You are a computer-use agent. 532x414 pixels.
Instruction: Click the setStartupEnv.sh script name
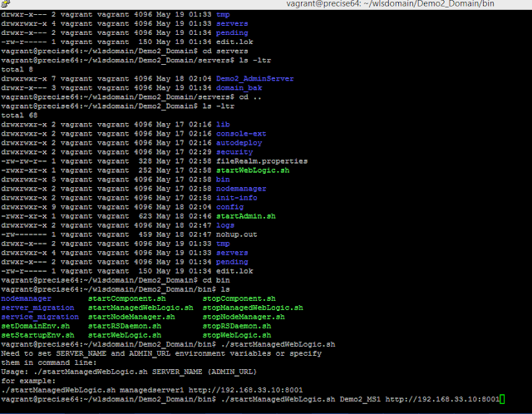[x=37, y=335]
